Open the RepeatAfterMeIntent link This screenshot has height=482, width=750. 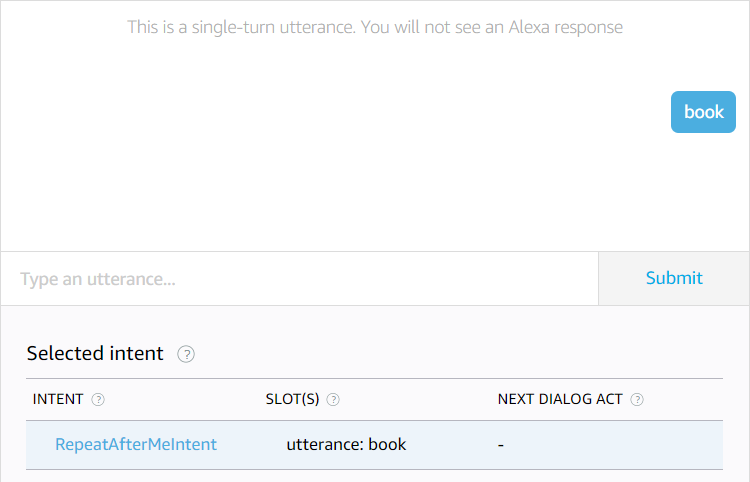click(136, 444)
